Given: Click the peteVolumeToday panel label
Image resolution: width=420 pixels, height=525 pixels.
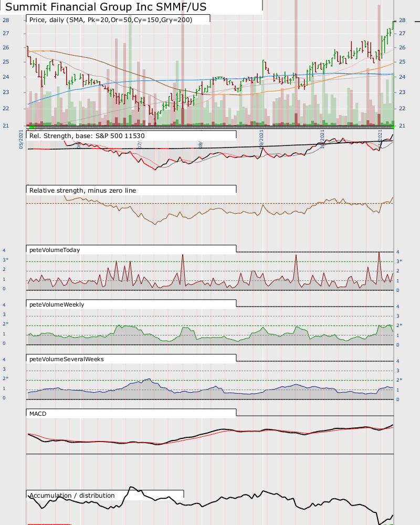Looking at the screenshot, I should point(55,250).
